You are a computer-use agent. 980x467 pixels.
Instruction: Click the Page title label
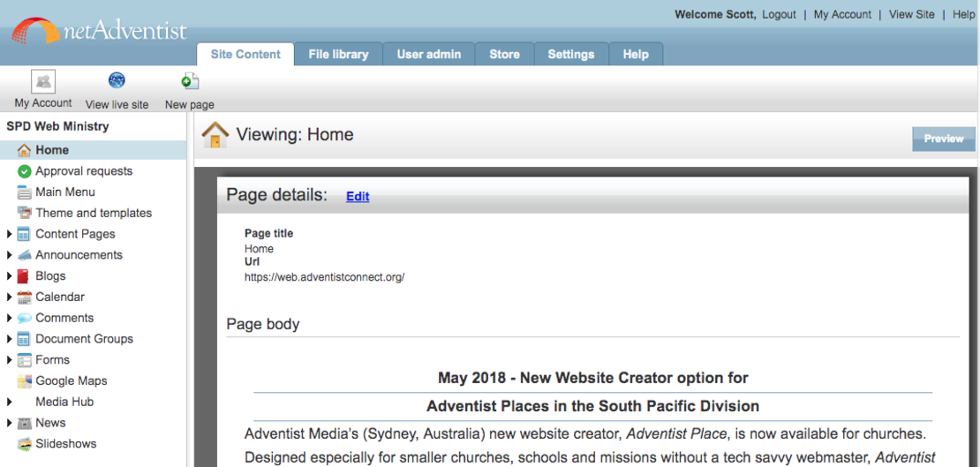[x=268, y=234]
